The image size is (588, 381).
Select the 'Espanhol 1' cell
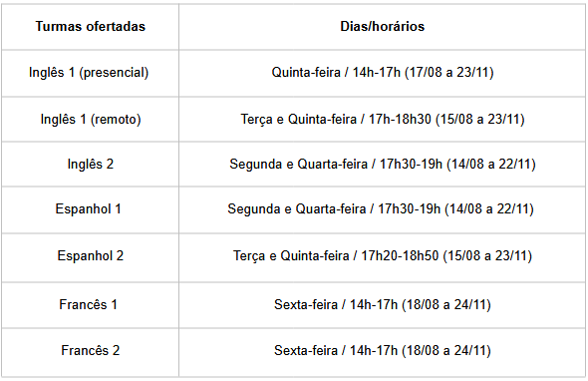[x=88, y=208]
